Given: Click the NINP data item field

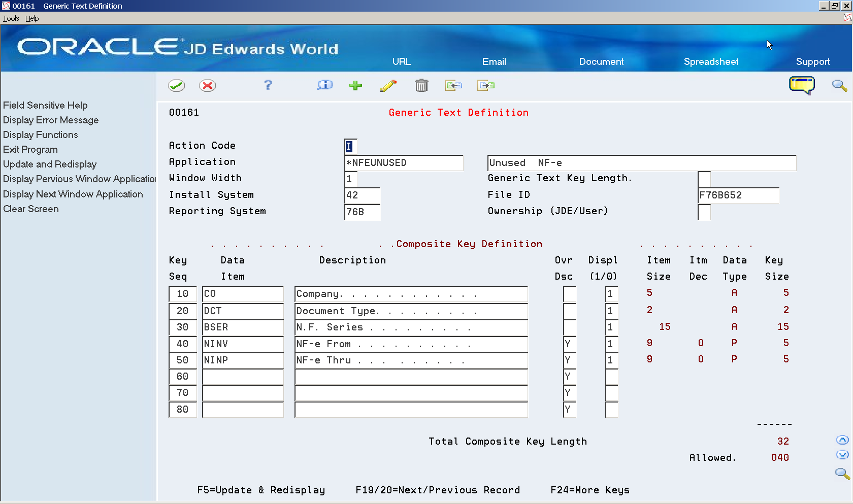Looking at the screenshot, I should point(243,360).
